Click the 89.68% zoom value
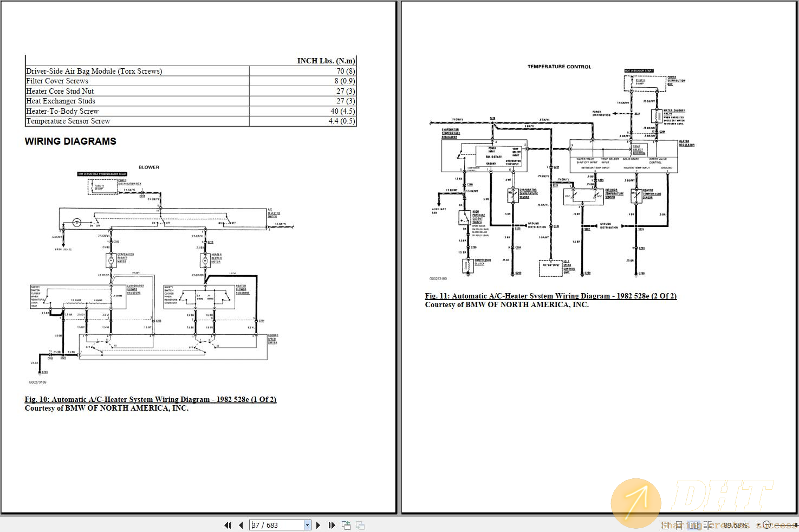Screen dimensions: 799x532 pyautogui.click(x=736, y=525)
